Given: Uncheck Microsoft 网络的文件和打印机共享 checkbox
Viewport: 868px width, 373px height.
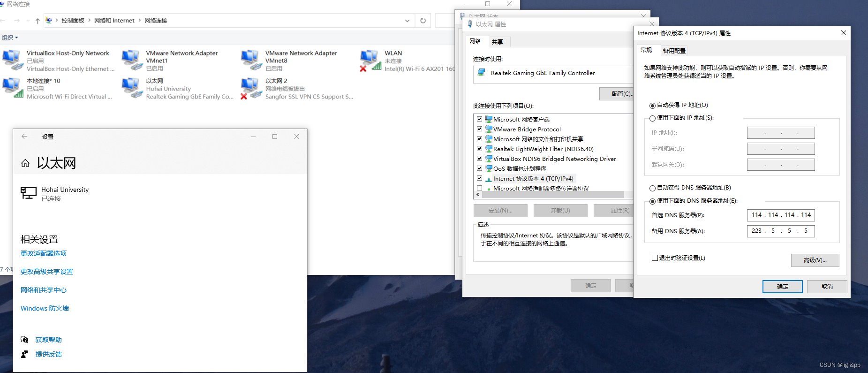Looking at the screenshot, I should 480,139.
